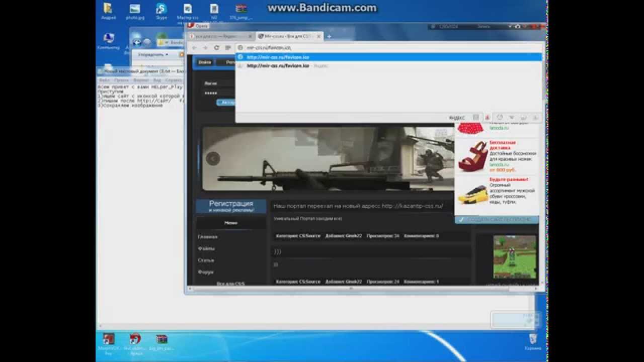Open the Skype desktop shortcut
This screenshot has height=362, width=644.
pyautogui.click(x=161, y=10)
